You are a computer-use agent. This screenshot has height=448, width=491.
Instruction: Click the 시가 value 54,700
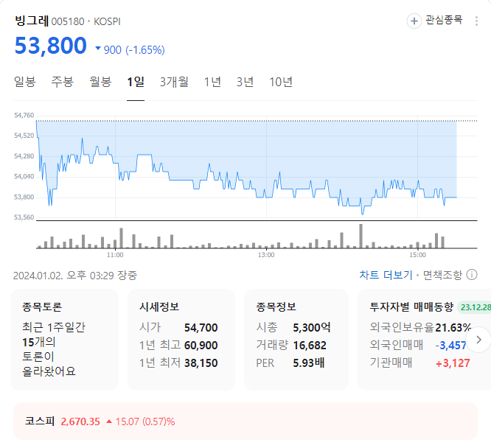tap(201, 327)
